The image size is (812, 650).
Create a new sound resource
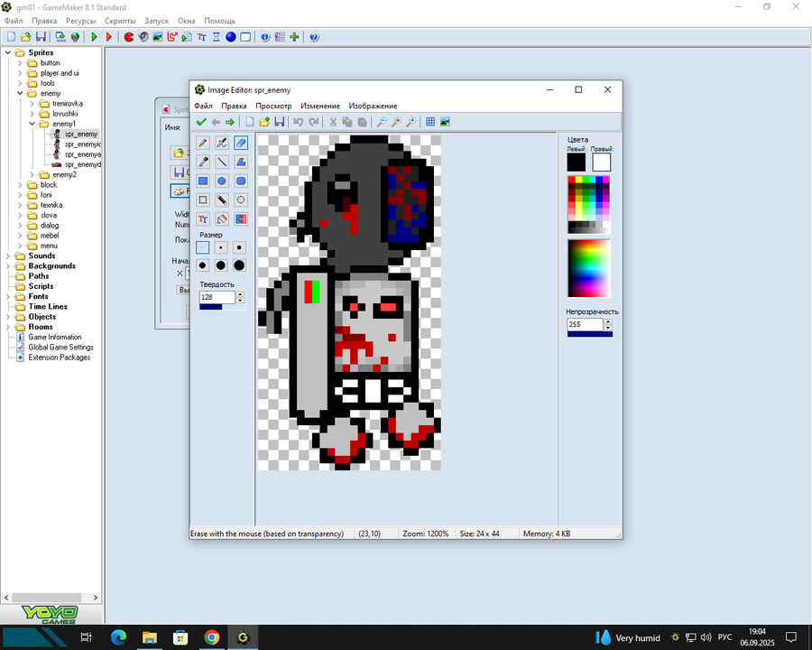(x=143, y=37)
